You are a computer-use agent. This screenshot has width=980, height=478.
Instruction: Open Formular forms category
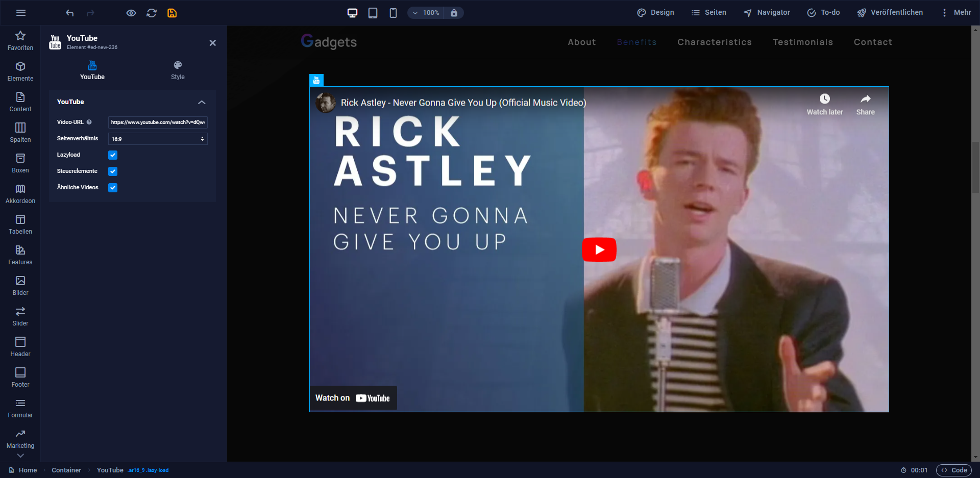[20, 408]
